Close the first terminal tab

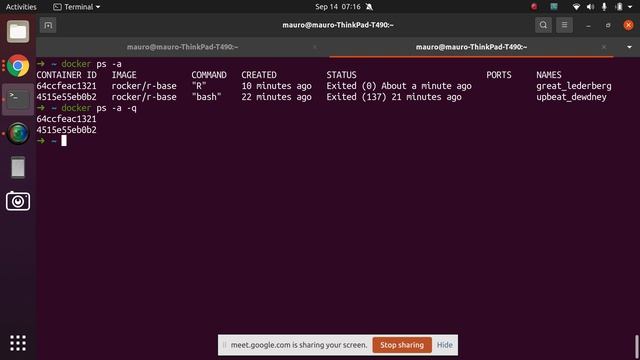tap(315, 47)
